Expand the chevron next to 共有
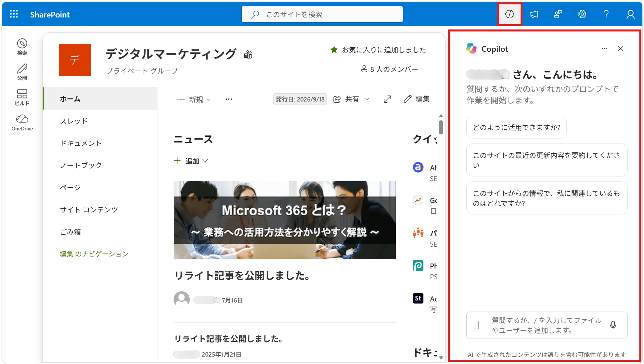Image resolution: width=644 pixels, height=364 pixels. point(367,99)
